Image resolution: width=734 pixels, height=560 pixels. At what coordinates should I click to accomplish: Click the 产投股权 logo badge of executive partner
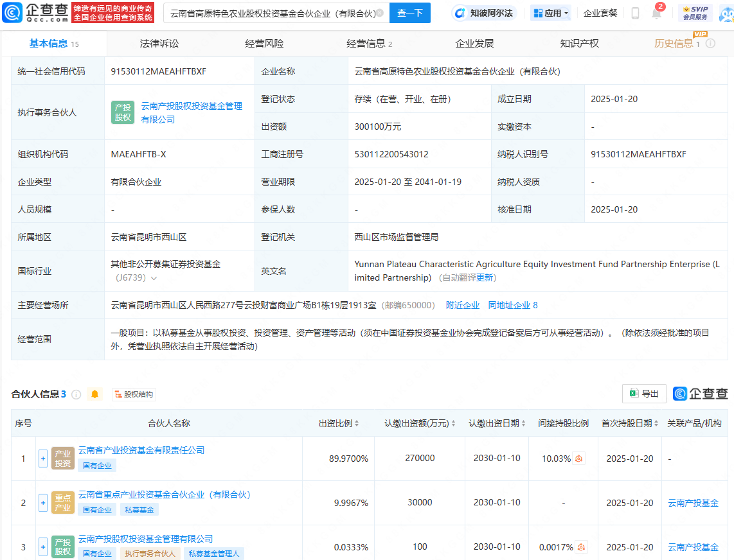point(123,112)
